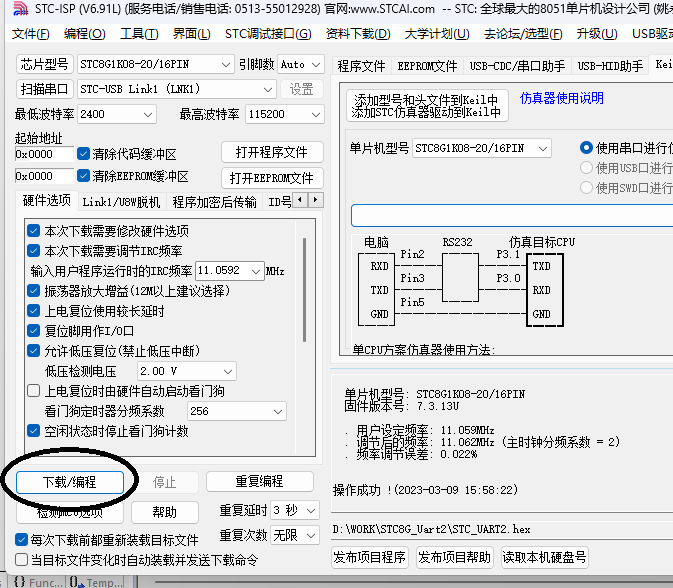Select 使用USB口进行仿真 radio button
Image resolution: width=673 pixels, height=588 pixels.
(x=586, y=168)
